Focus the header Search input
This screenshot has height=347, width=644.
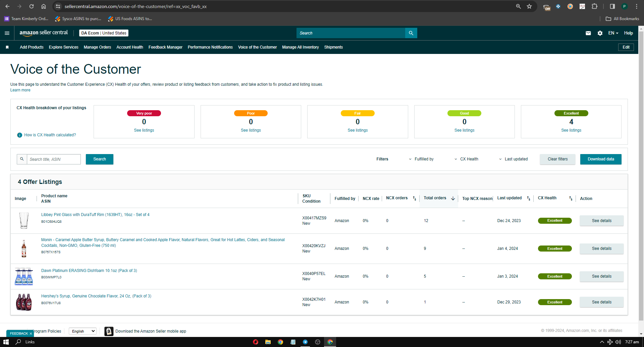tap(351, 33)
